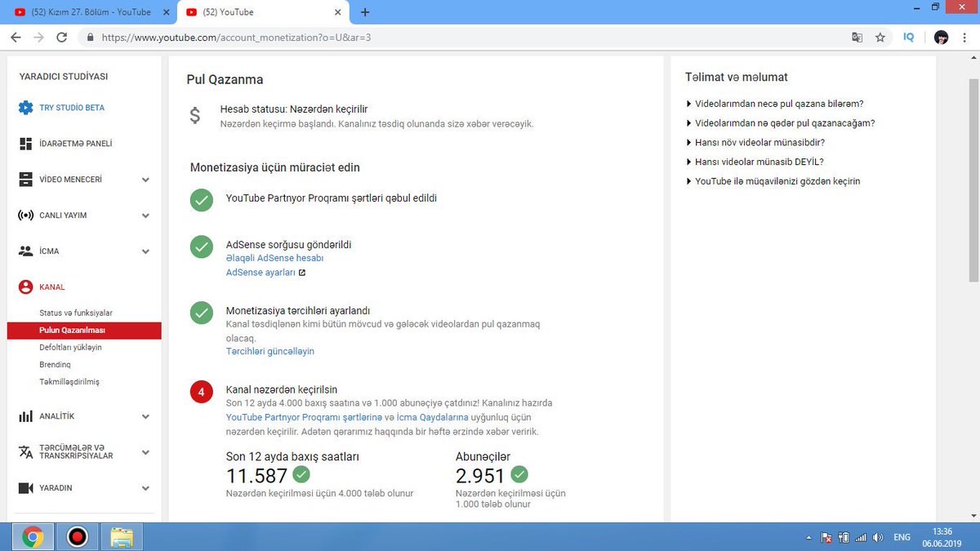Screen dimensions: 980x551
Task: Open Defoltları yükləyin submenu item
Action: (x=70, y=348)
